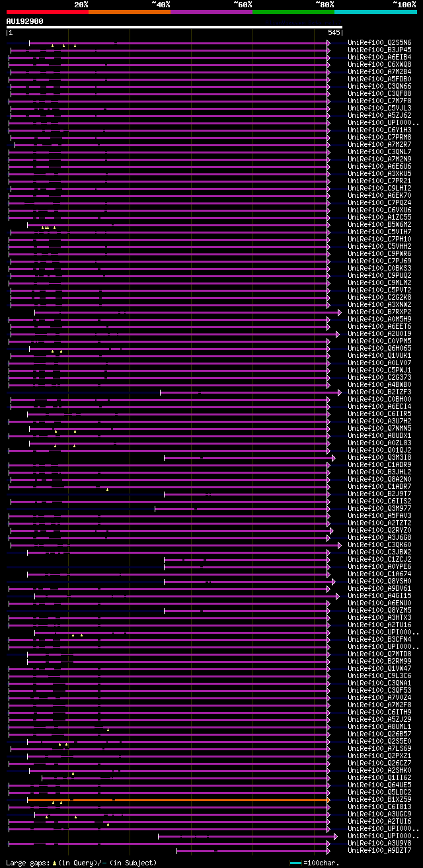Click the UniRef100_B3CFN4 label
This screenshot has width=423, height=868.
coord(379,640)
